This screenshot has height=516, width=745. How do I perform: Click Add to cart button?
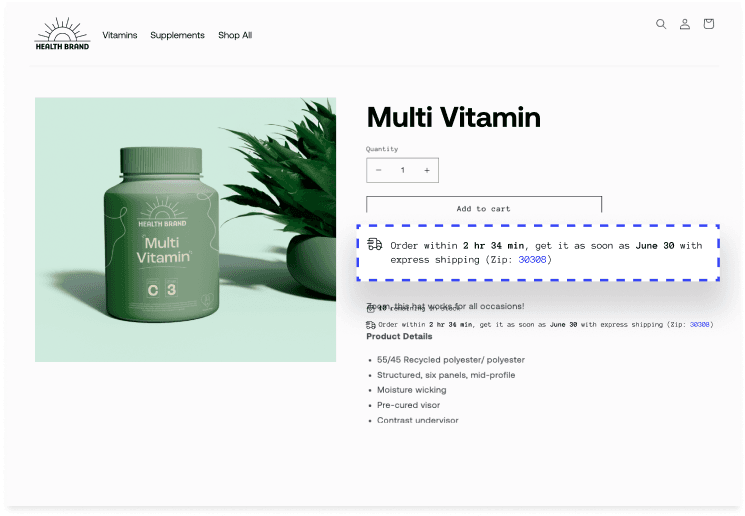[x=484, y=206]
